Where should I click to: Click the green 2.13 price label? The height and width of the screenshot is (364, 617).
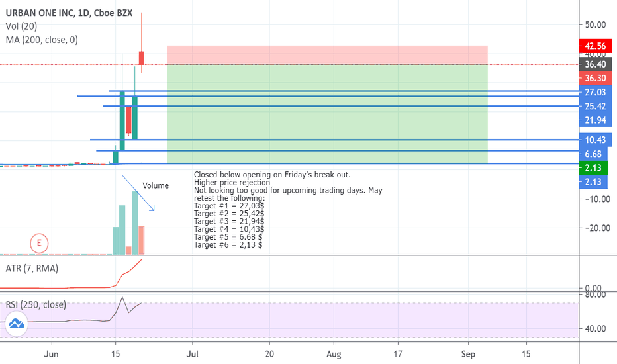tap(593, 168)
